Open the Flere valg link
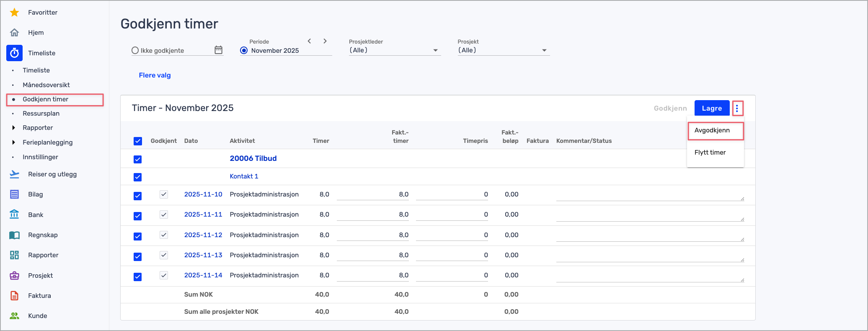Viewport: 868px width, 331px height. click(155, 75)
